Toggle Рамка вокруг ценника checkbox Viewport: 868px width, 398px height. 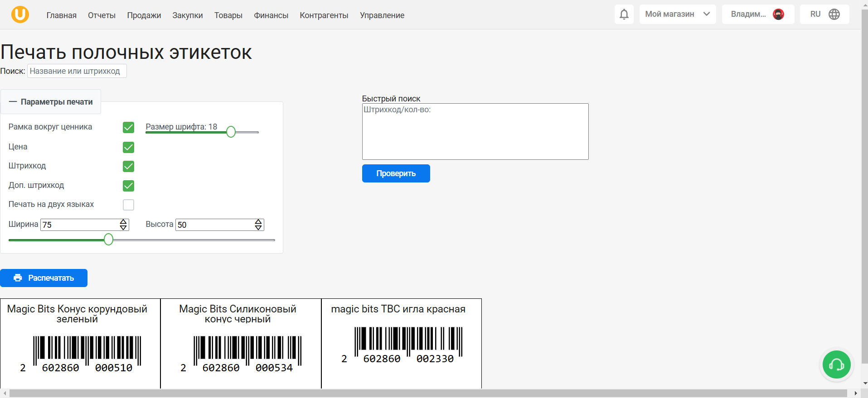coord(128,128)
